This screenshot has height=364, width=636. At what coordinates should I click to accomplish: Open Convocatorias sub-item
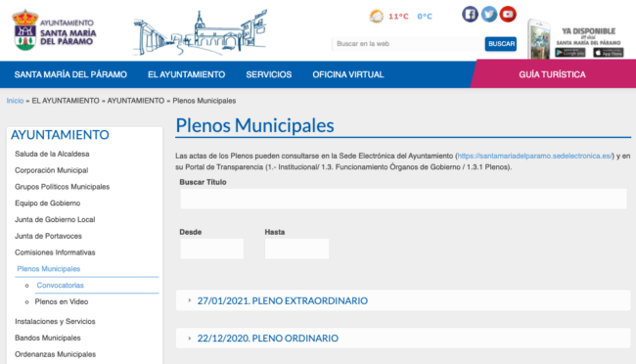60,286
